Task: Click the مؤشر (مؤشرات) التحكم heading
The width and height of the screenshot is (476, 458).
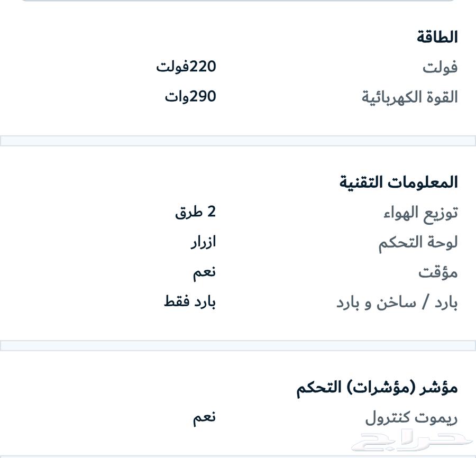Action: click(377, 388)
